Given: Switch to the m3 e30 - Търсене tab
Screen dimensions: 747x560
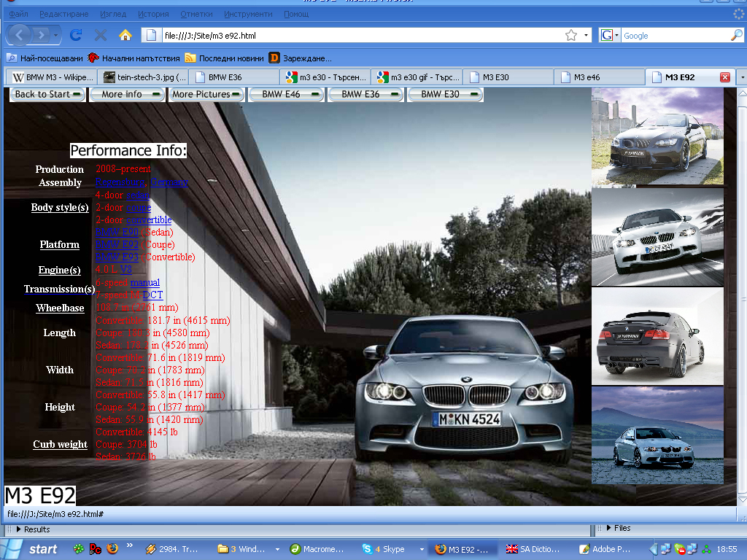Looking at the screenshot, I should coord(326,77).
